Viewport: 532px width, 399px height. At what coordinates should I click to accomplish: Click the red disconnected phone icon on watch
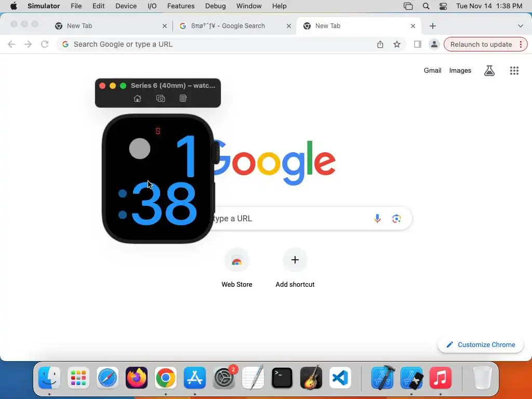coord(158,131)
